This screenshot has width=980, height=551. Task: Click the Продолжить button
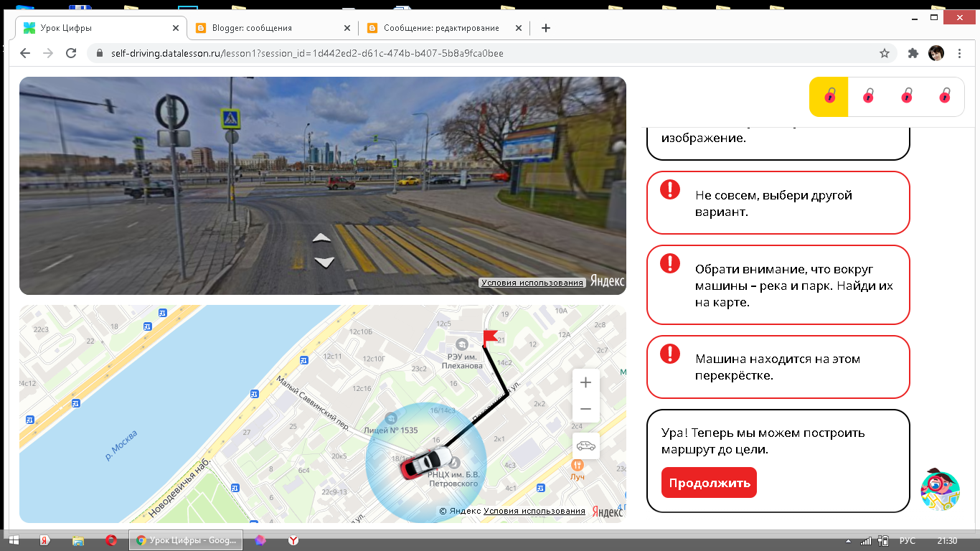[x=709, y=483]
